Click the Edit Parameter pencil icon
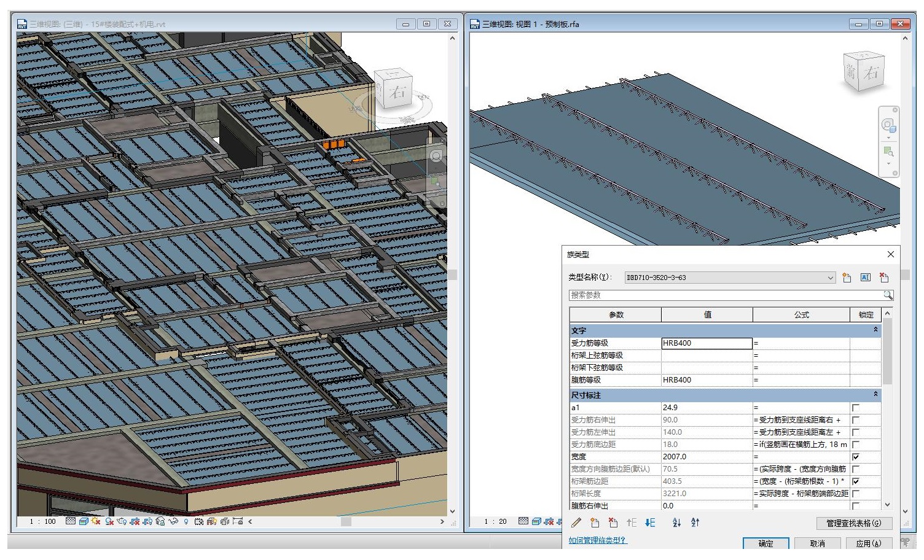 [x=576, y=523]
